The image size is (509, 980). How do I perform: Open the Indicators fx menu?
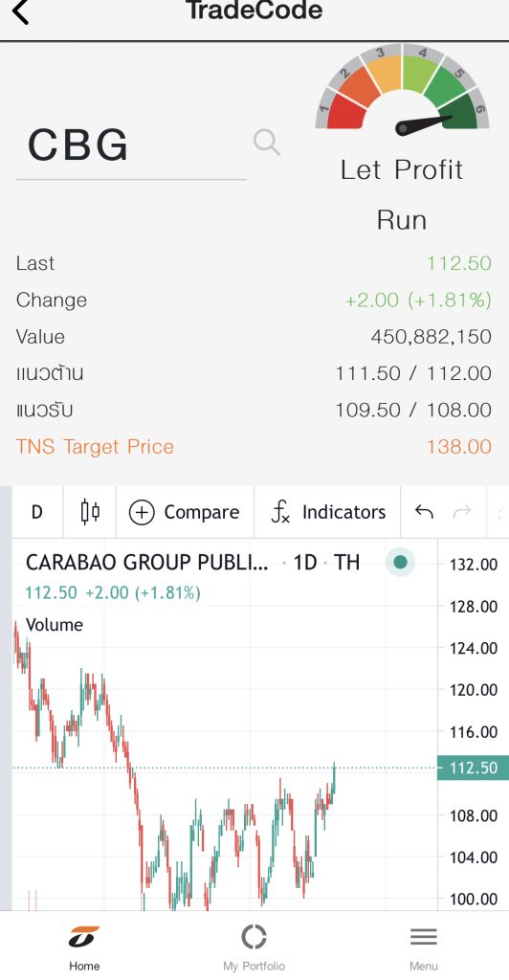tap(328, 512)
